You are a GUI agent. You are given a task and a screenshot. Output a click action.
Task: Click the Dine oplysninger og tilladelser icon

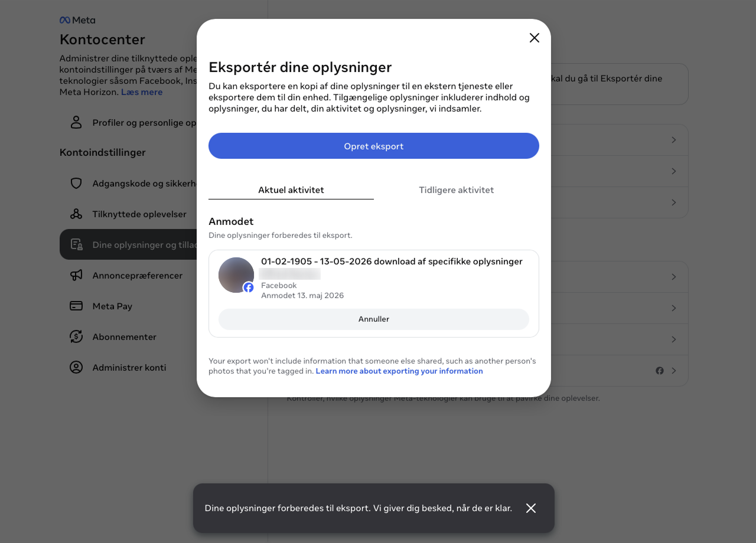click(x=76, y=244)
